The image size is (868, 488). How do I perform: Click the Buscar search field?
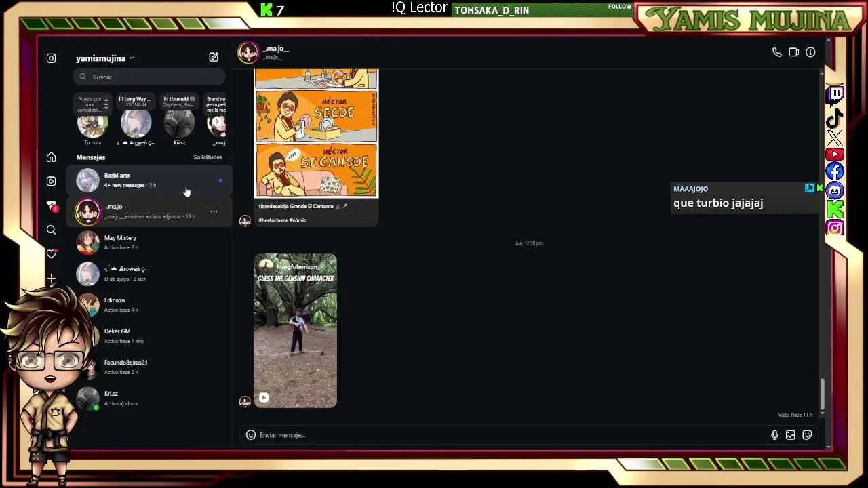(149, 77)
